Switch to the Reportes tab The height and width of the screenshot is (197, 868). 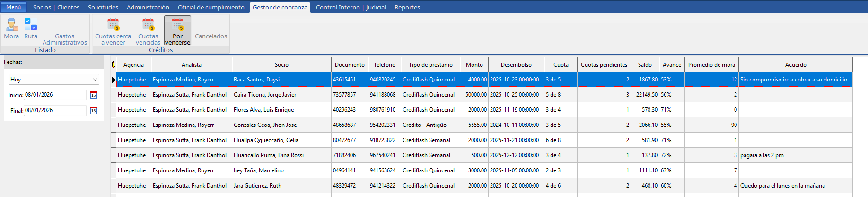click(x=407, y=7)
